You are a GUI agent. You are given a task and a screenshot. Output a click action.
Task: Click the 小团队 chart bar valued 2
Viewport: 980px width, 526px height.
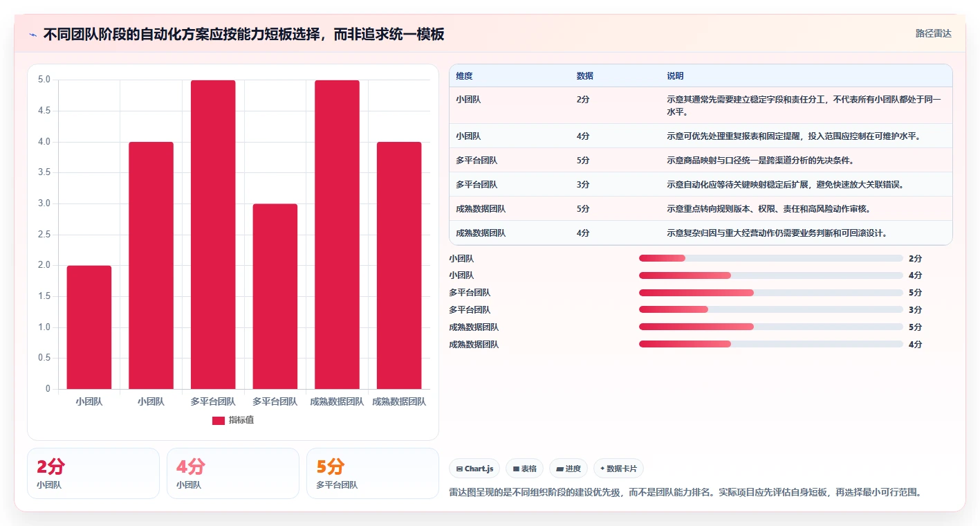89,327
